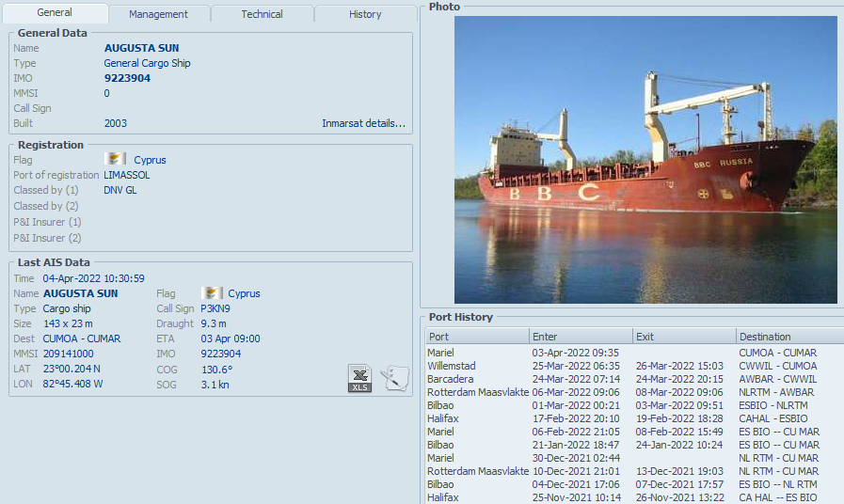
Task: Select the Rotterdam Maasvlakte row entered 06-Mar-2022
Action: tap(634, 392)
